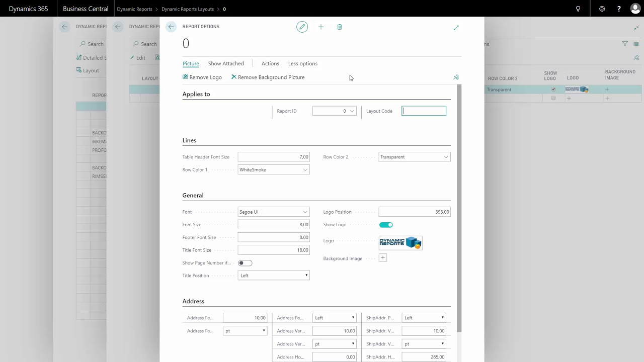
Task: Go back from the Report Options page
Action: pos(171,27)
